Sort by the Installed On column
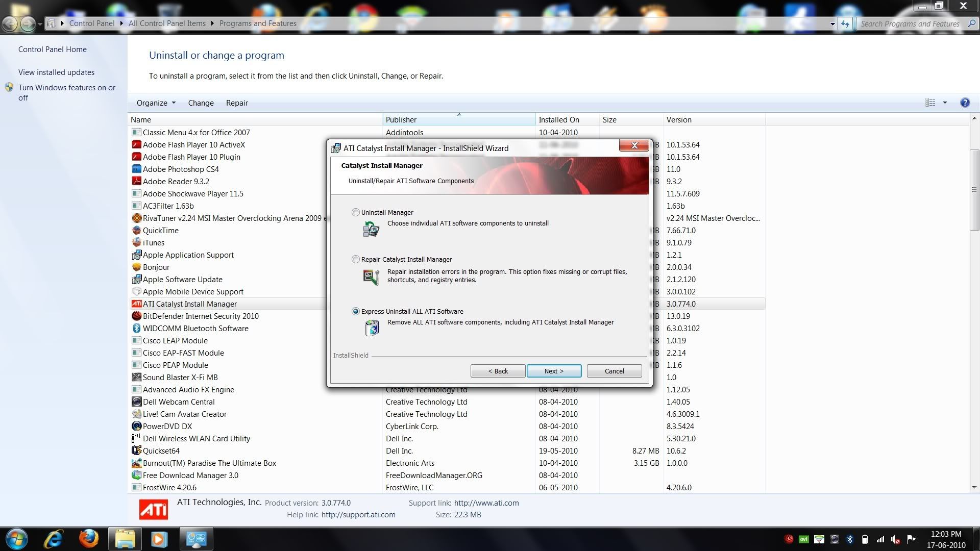Image resolution: width=980 pixels, height=551 pixels. (568, 119)
